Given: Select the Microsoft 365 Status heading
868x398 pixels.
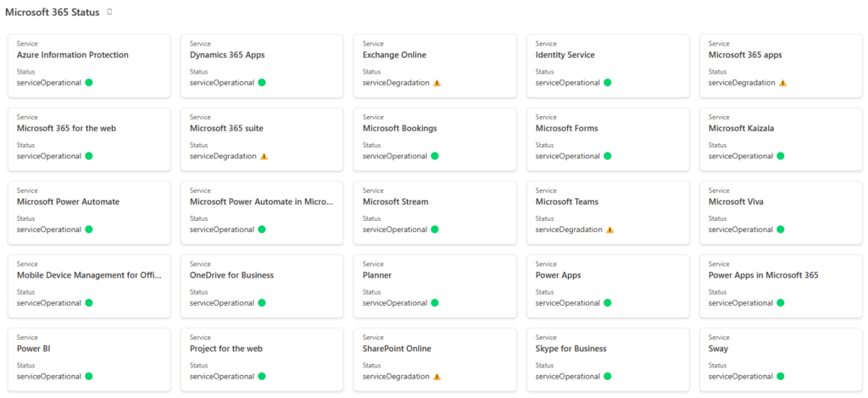Looking at the screenshot, I should 52,12.
